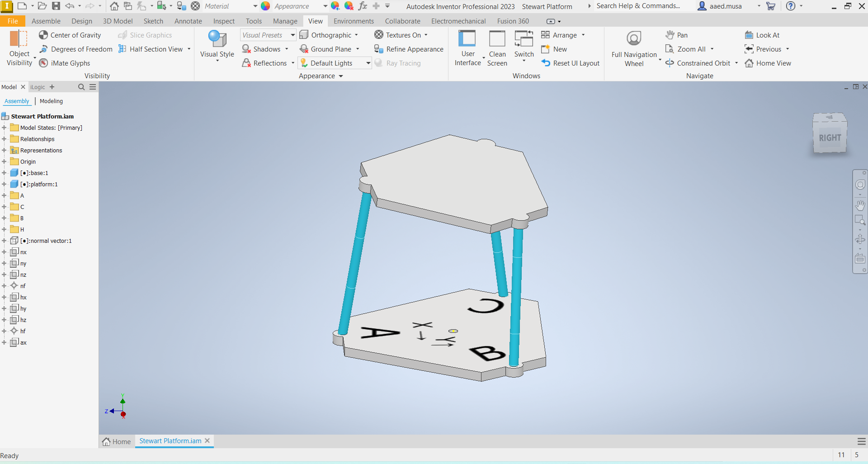Open Parameters with the fx icon
Viewport: 868px width, 464px height.
click(x=363, y=6)
